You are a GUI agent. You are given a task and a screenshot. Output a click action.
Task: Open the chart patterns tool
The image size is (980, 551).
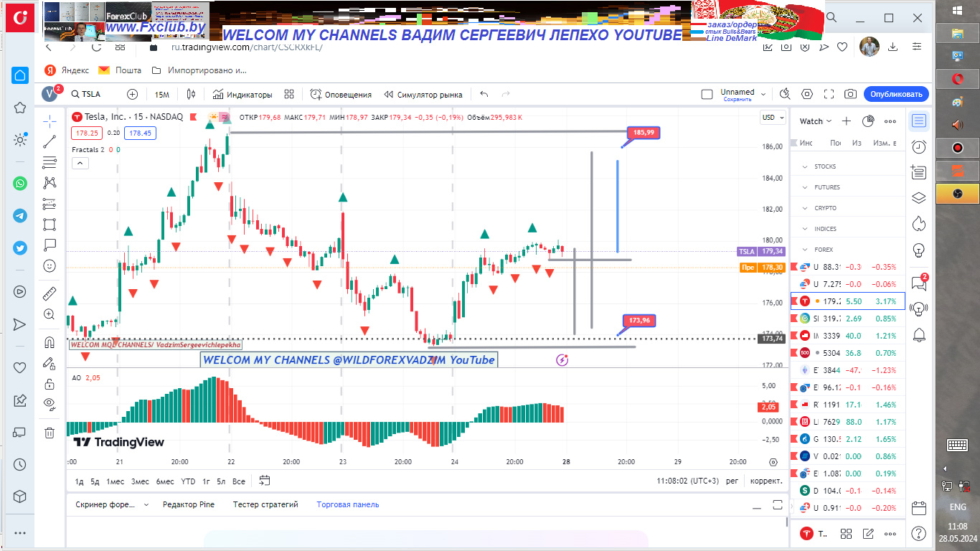tap(50, 183)
